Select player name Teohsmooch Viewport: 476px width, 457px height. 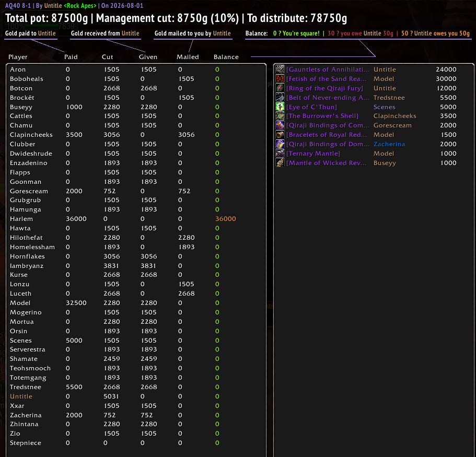[30, 368]
